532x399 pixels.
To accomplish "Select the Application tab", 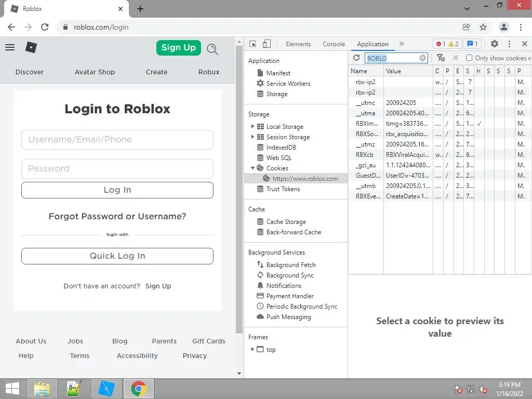I will click(x=373, y=44).
